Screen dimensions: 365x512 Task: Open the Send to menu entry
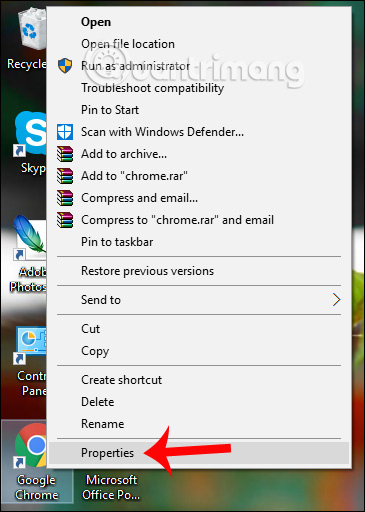pyautogui.click(x=199, y=300)
